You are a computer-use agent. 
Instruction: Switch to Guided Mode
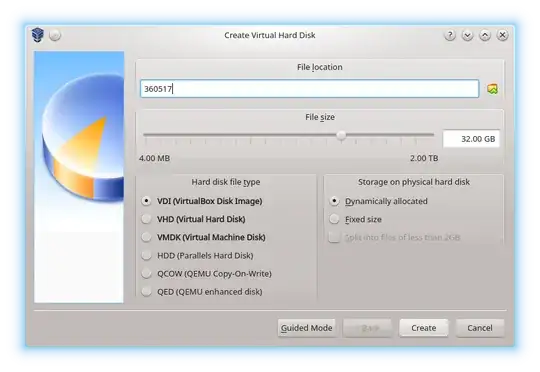pyautogui.click(x=307, y=328)
